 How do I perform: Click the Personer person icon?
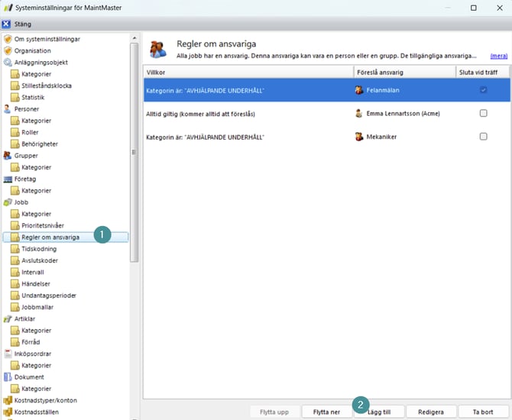click(8, 109)
